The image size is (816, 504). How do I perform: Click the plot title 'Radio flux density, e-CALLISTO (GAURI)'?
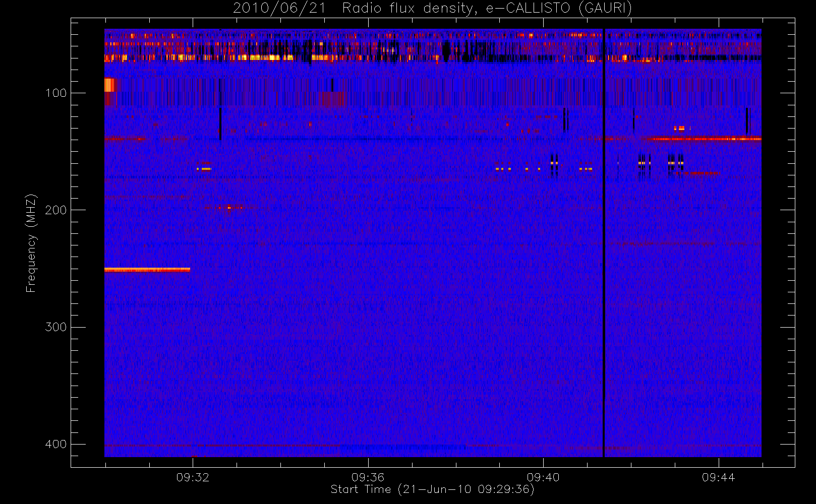pyautogui.click(x=487, y=9)
